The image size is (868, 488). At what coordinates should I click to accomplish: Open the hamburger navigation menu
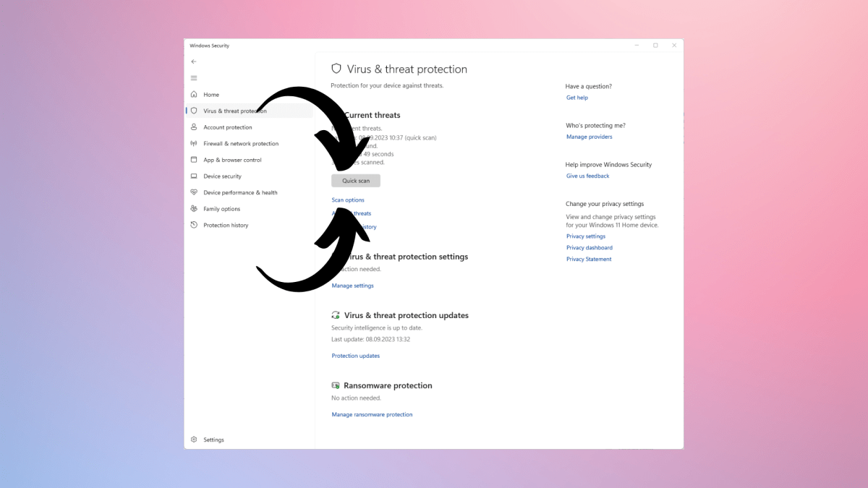pos(194,78)
